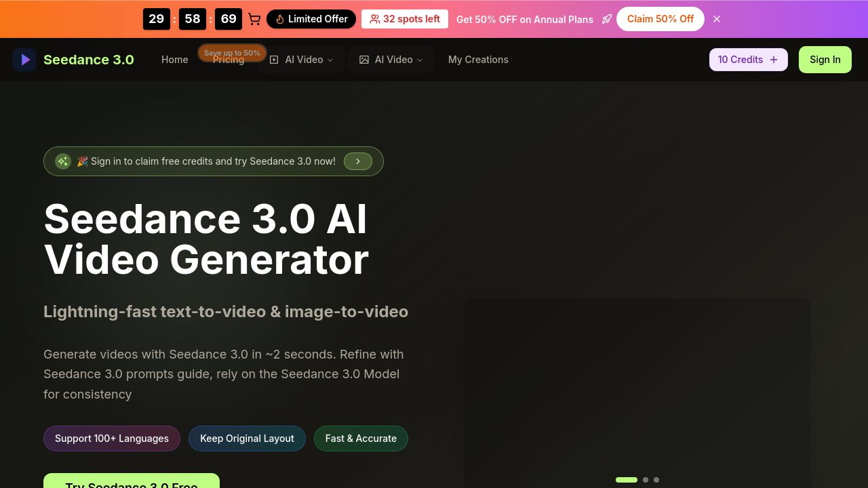
Task: Click the Seedance play logo icon
Action: (24, 60)
